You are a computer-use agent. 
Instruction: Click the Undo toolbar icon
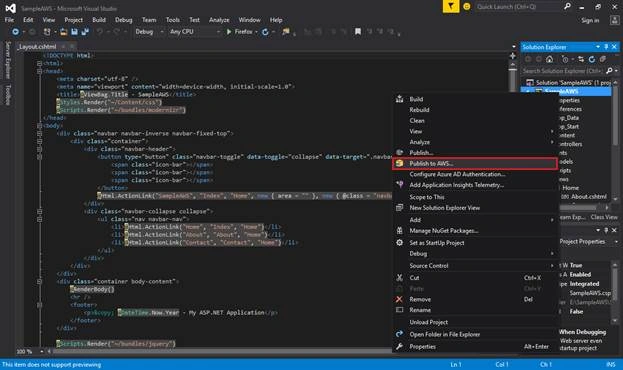coord(99,31)
